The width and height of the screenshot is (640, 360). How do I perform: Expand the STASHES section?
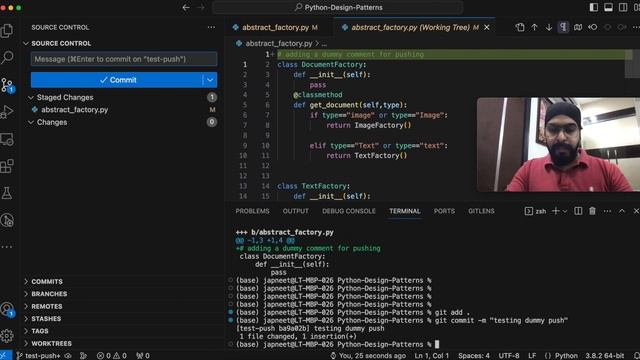pos(46,319)
